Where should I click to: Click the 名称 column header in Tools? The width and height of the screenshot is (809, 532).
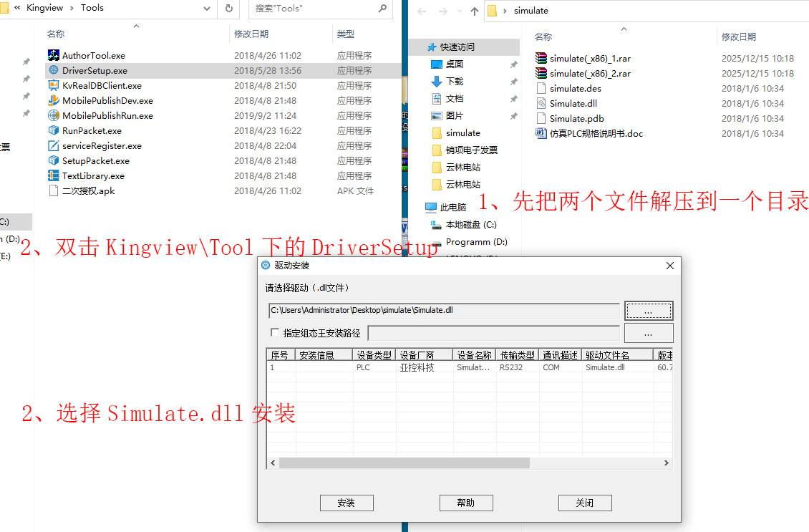pos(56,34)
